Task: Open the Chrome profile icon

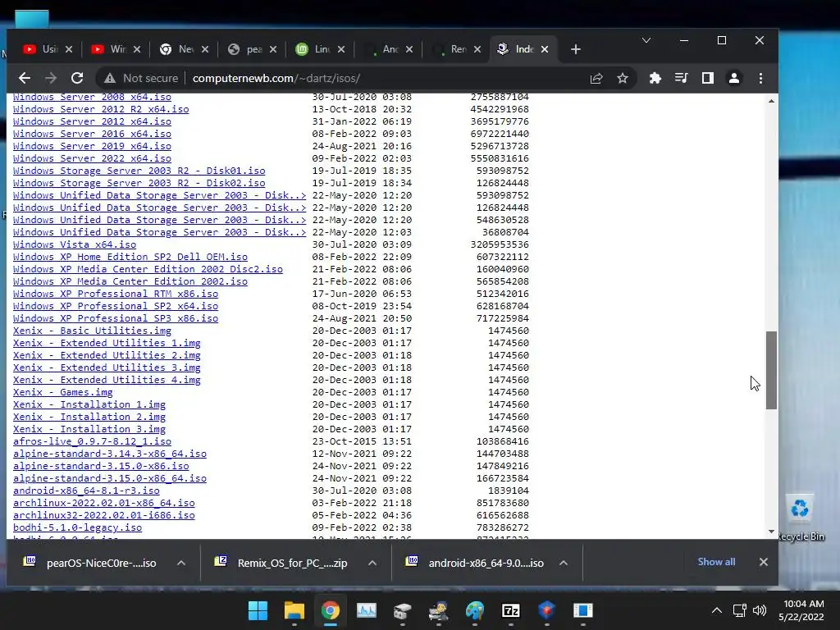Action: [734, 78]
